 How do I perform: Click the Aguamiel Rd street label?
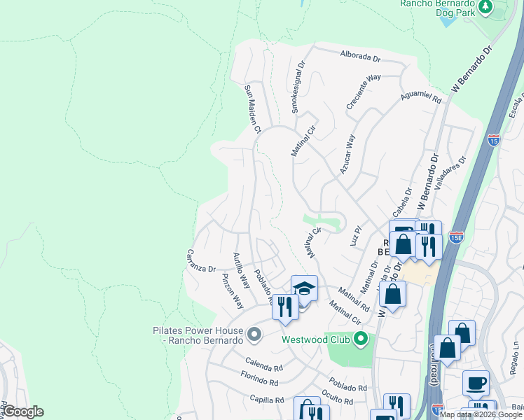(421, 97)
